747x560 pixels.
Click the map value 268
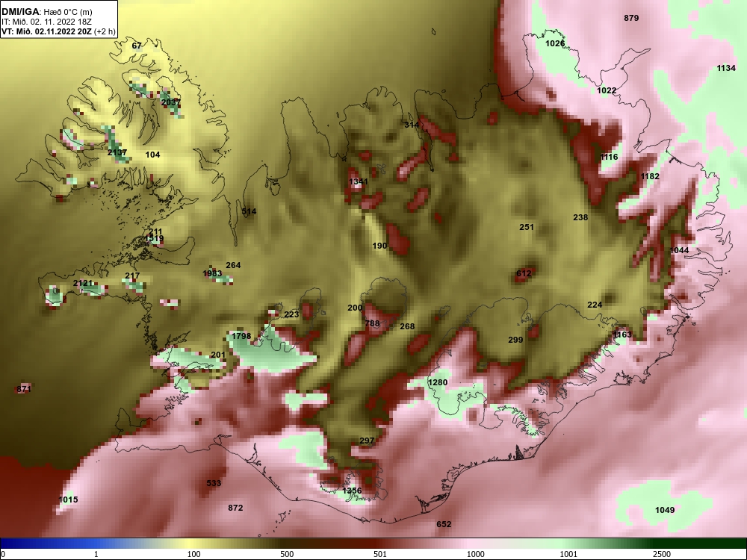pos(407,327)
